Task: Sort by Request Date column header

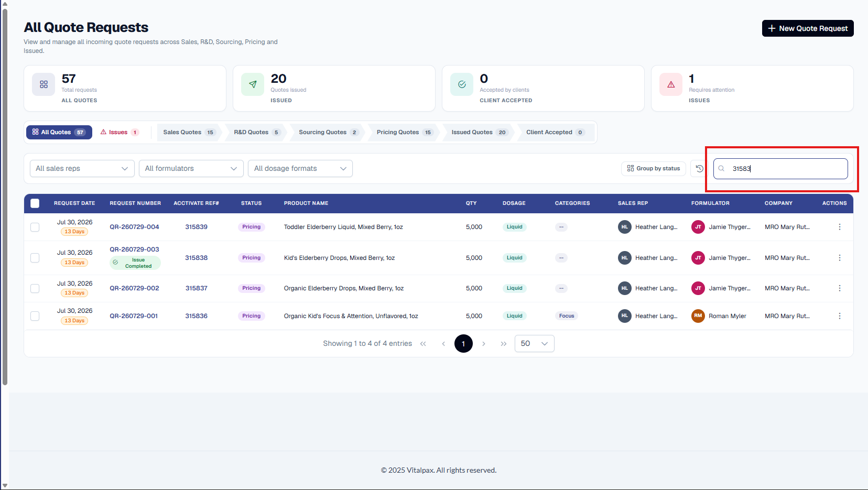Action: (x=74, y=203)
